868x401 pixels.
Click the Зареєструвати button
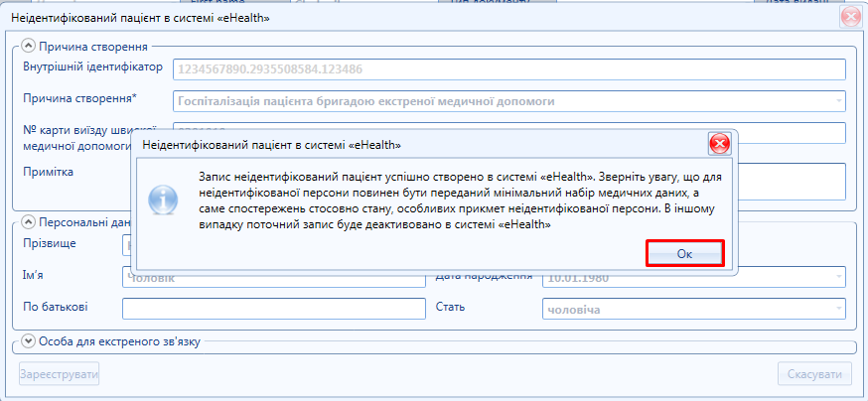(x=60, y=374)
